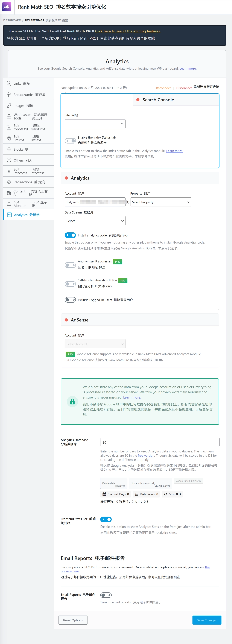This screenshot has width=232, height=644.
Task: Click the Edit robots.txt file icon
Action: click(9, 127)
